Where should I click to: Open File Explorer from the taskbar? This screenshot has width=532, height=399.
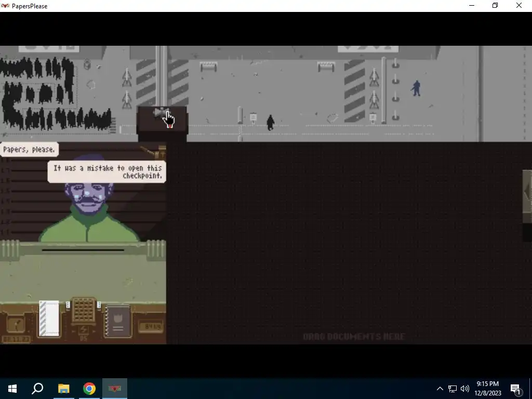63,389
